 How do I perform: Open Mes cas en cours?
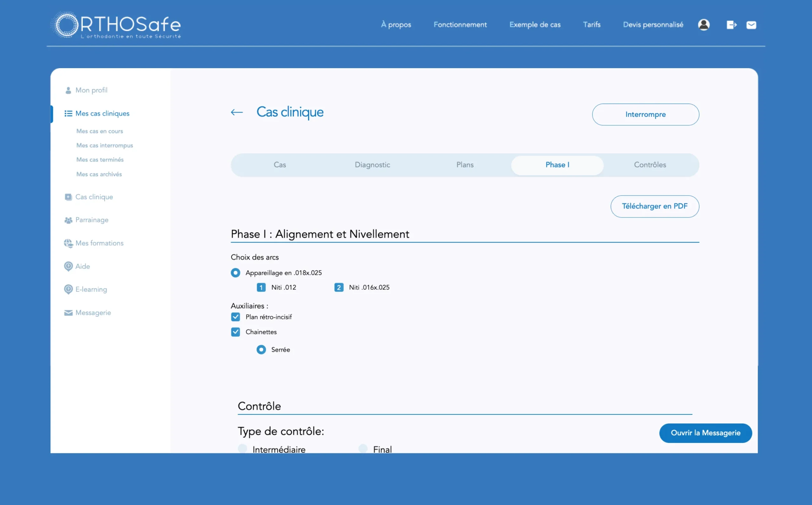point(100,131)
